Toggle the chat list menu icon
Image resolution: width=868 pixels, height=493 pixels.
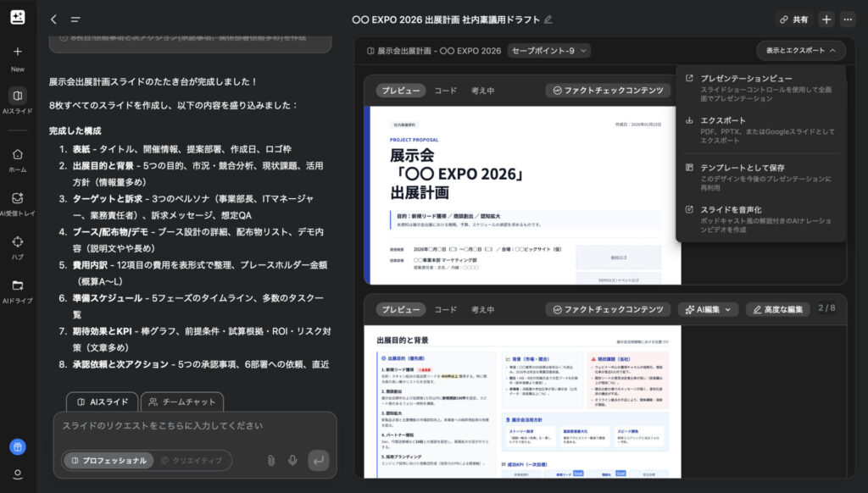point(75,19)
